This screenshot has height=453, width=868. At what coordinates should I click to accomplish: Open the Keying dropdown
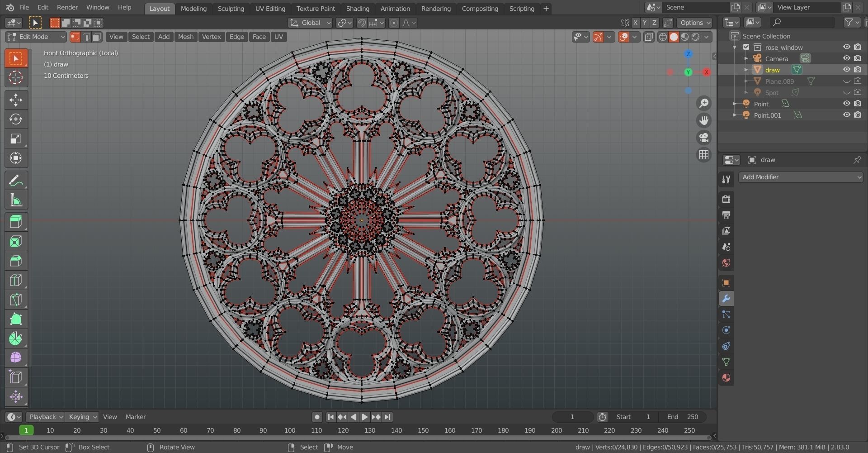point(82,417)
